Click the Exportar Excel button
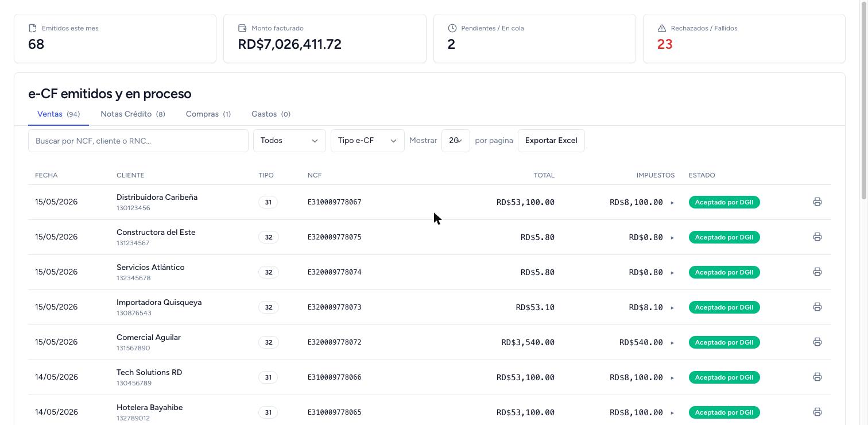 pos(551,141)
